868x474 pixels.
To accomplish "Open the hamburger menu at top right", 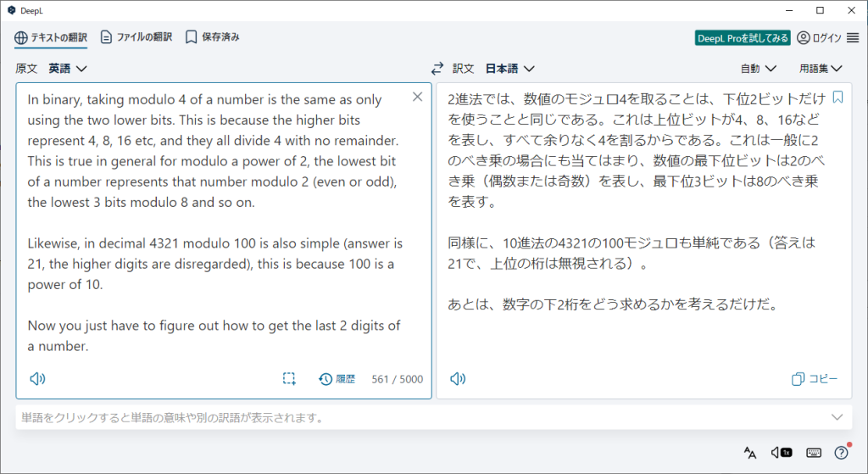I will point(853,37).
